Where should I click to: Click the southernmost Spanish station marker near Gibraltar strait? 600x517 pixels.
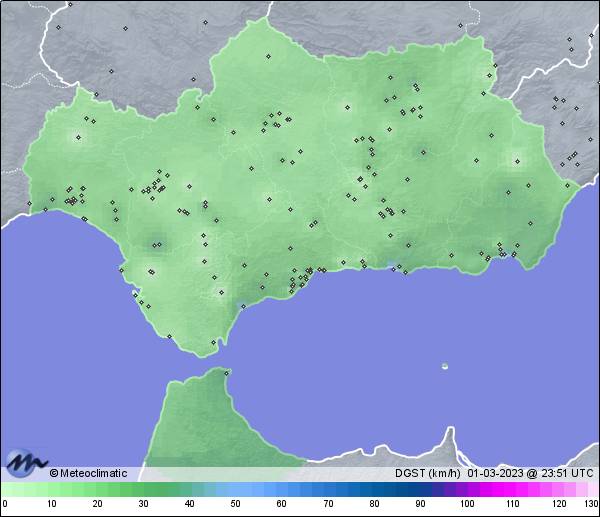tap(213, 343)
